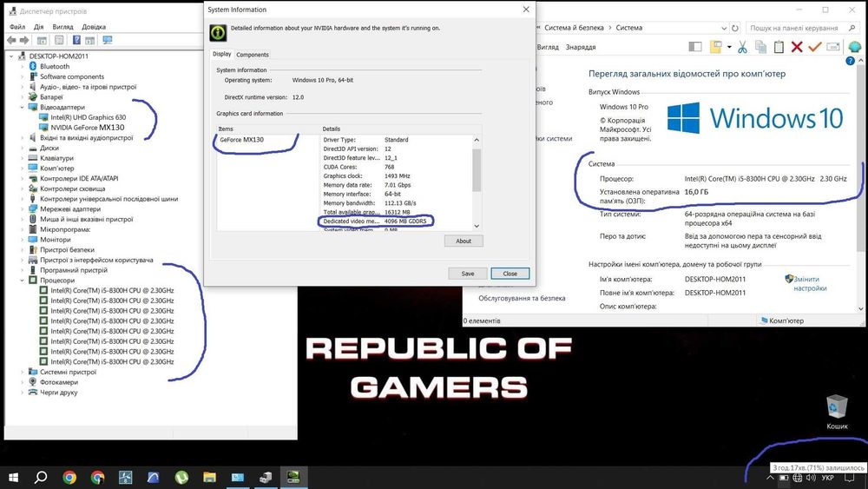Click the shell icon in System window toolbar
This screenshot has height=489, width=868.
tap(855, 47)
